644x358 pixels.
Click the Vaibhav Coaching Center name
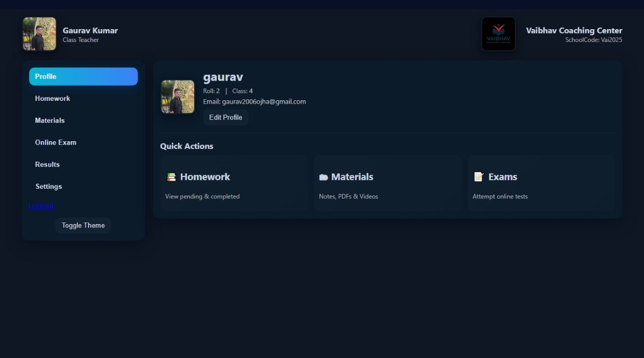[574, 31]
